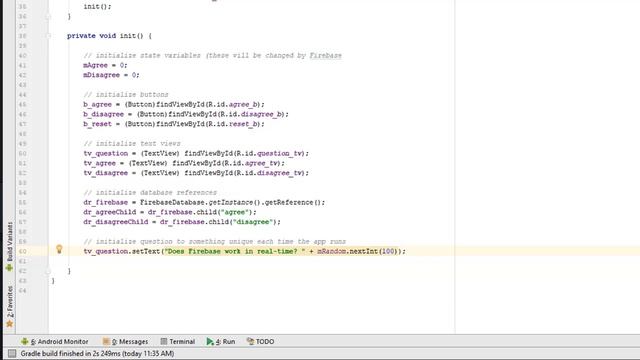Click the b_reset findViewById line
The width and height of the screenshot is (640, 360).
point(174,124)
